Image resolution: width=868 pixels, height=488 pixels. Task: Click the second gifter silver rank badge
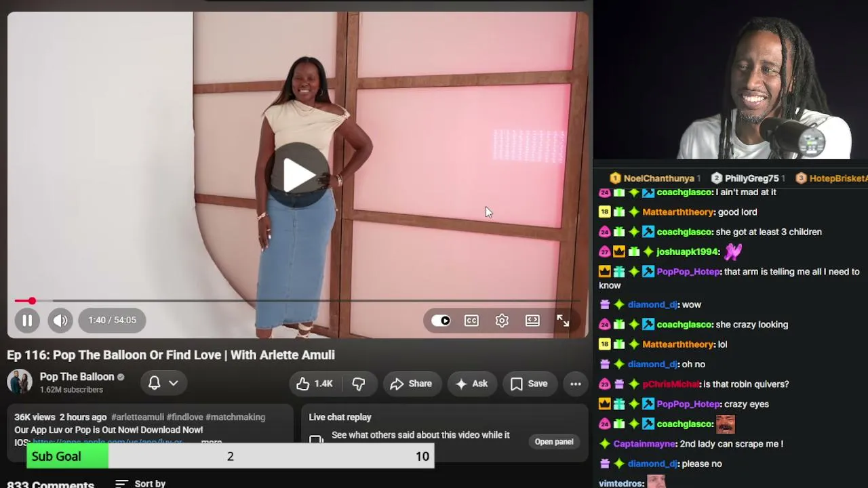(x=717, y=178)
